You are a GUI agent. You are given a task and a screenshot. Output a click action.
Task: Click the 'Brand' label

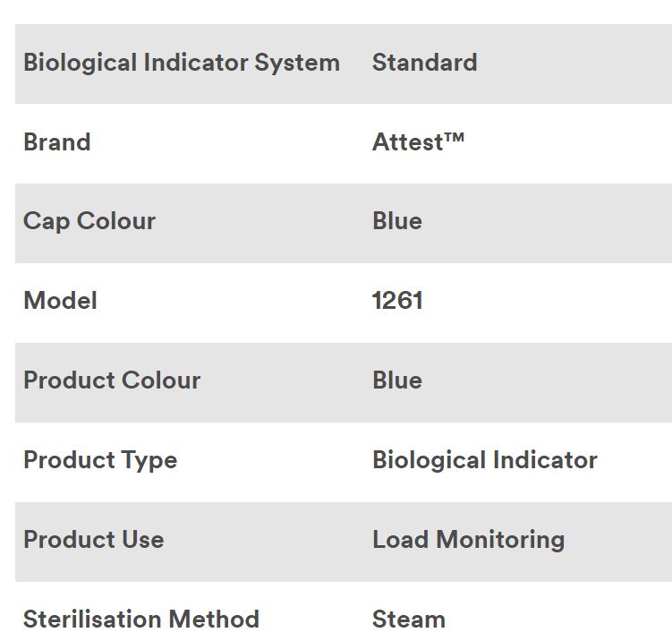click(57, 142)
